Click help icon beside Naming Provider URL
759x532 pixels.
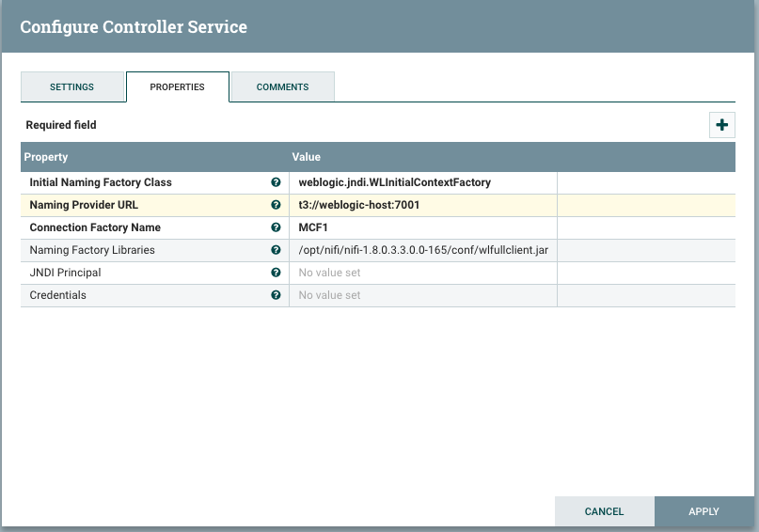(276, 205)
